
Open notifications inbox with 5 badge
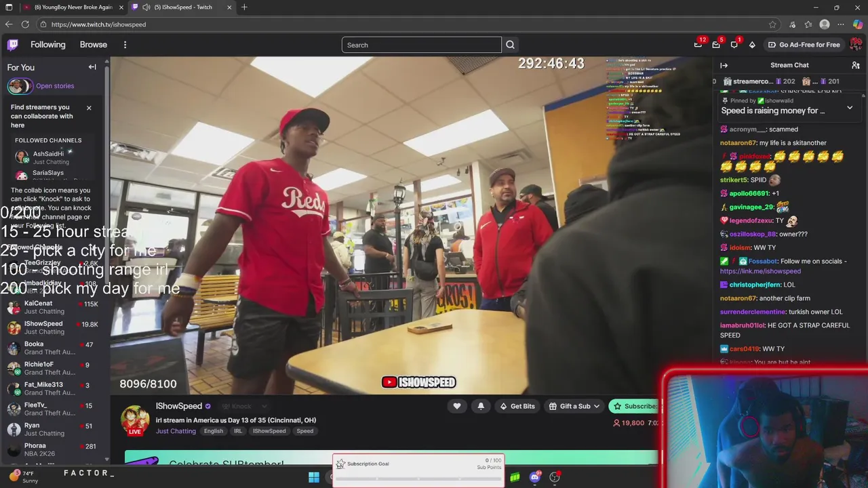(x=716, y=45)
